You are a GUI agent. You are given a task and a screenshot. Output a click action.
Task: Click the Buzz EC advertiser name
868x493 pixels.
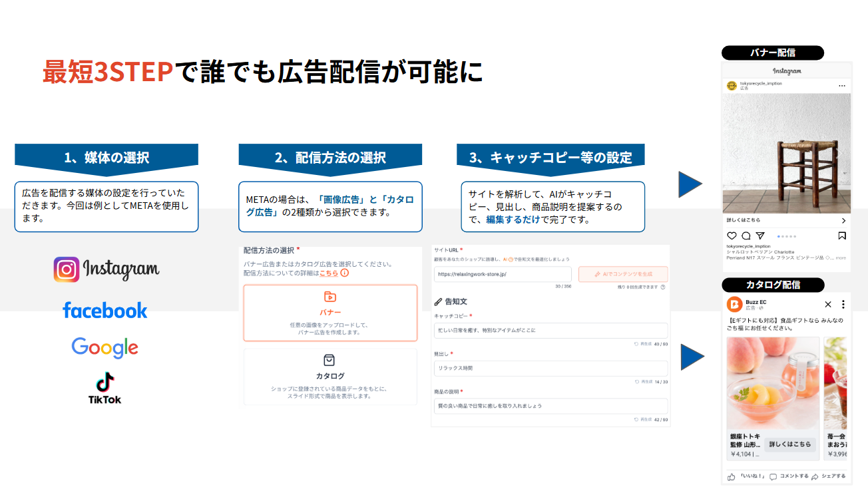[756, 301]
